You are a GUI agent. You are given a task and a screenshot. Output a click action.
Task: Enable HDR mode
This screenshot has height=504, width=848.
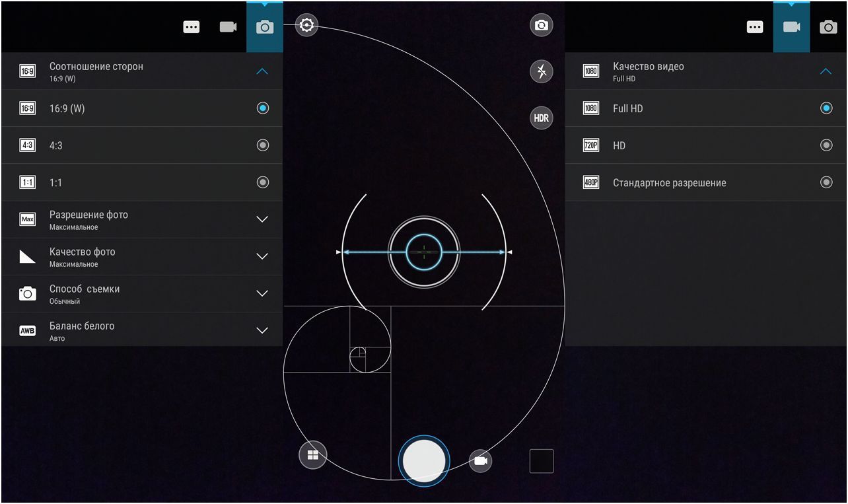[541, 118]
